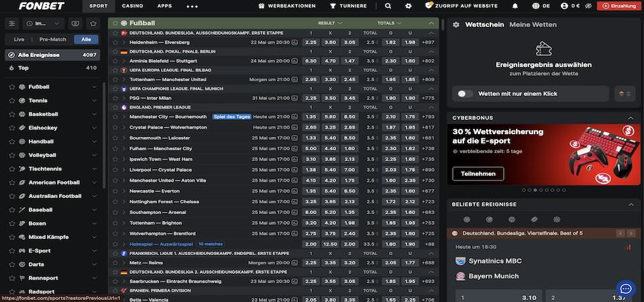
Task: Open Zugriff auf Website link
Action: point(462,6)
